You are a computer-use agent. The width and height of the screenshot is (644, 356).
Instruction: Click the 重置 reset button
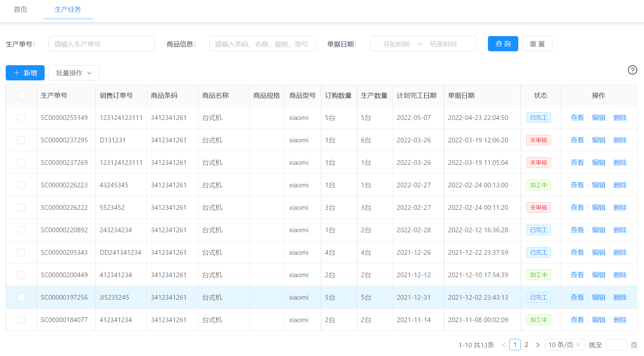[537, 44]
